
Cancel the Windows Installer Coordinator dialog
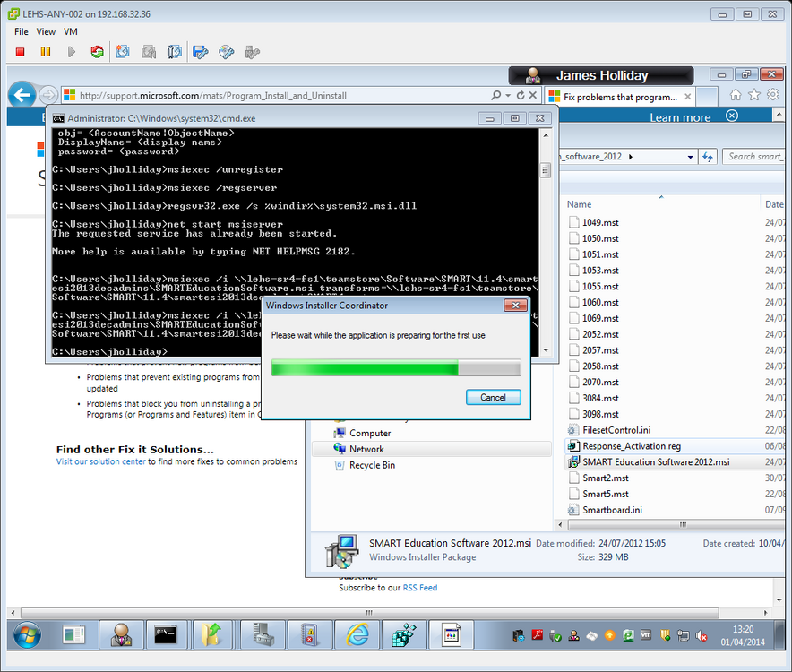click(493, 397)
